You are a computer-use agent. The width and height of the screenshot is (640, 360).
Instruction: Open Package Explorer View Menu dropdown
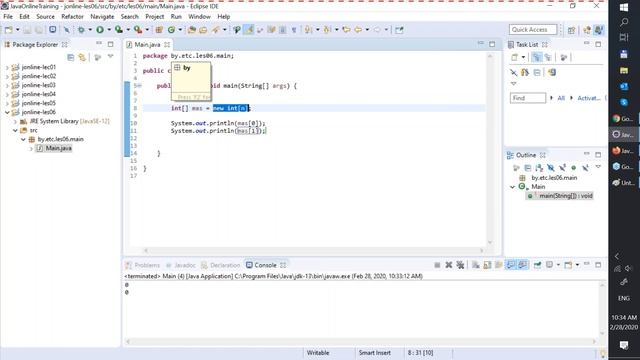(x=110, y=57)
